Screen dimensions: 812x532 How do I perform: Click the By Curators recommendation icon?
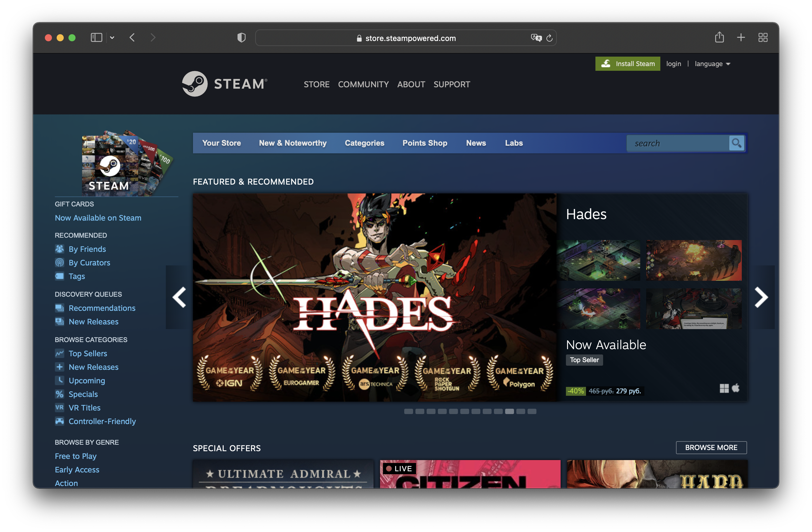pyautogui.click(x=59, y=262)
